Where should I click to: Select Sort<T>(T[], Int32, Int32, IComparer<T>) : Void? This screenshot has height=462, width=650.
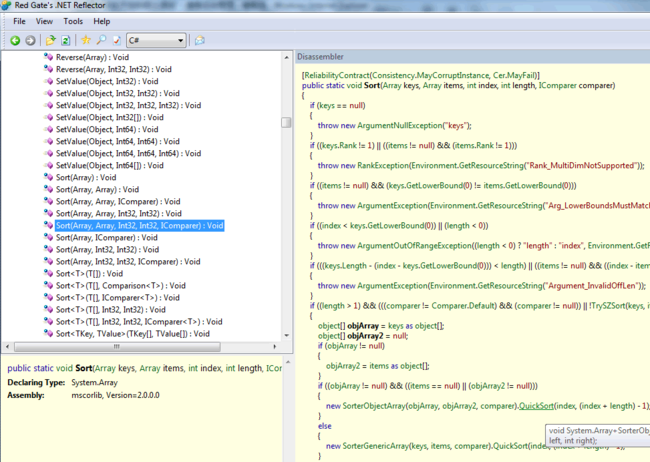click(x=139, y=322)
